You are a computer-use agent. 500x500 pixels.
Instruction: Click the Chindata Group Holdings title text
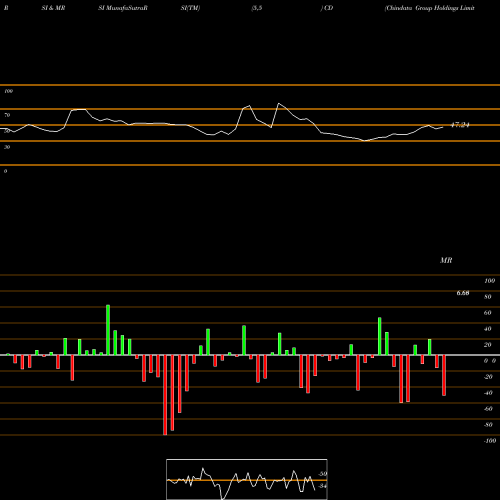[429, 8]
